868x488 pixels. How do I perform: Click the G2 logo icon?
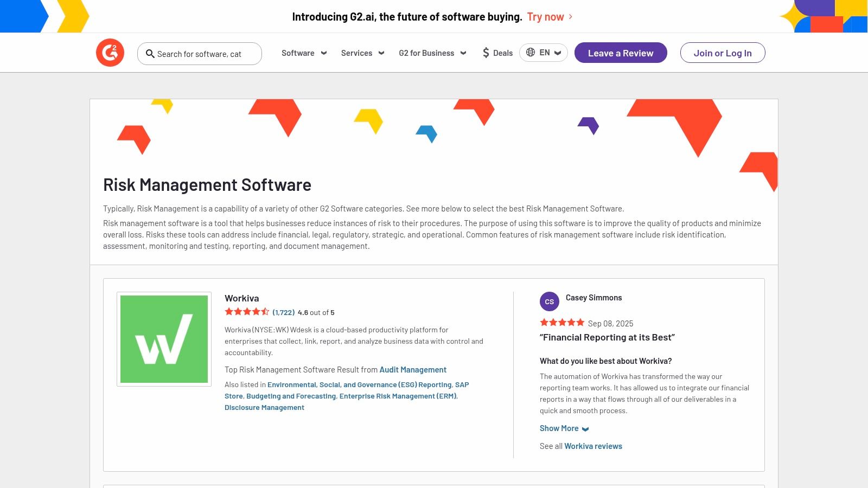[x=110, y=53]
